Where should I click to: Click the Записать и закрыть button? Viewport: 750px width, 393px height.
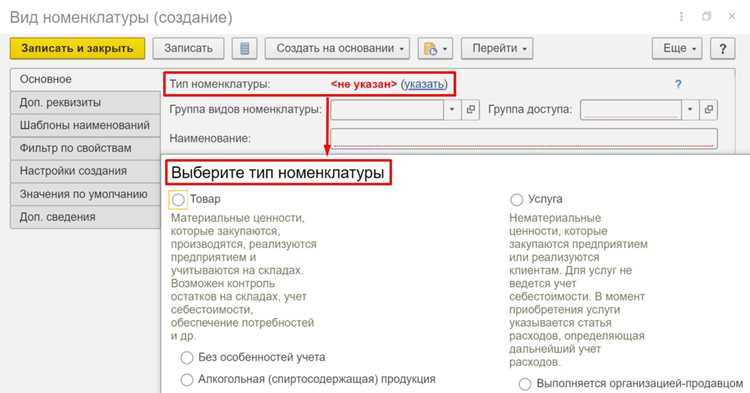pos(77,49)
